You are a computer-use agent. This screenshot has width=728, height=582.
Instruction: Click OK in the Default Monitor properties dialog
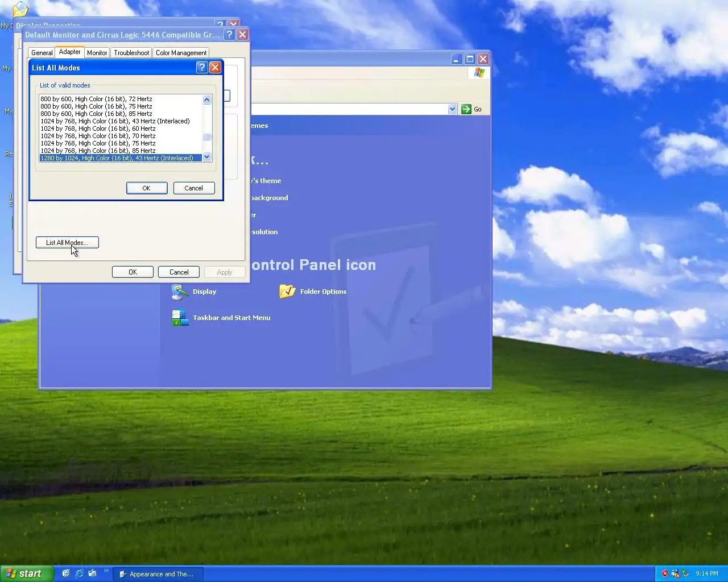coord(133,272)
